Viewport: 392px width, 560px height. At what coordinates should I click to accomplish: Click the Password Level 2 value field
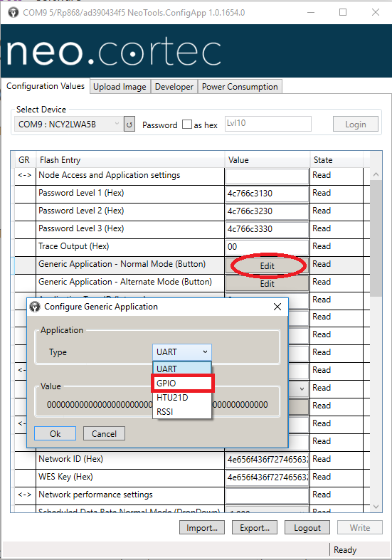click(x=267, y=211)
